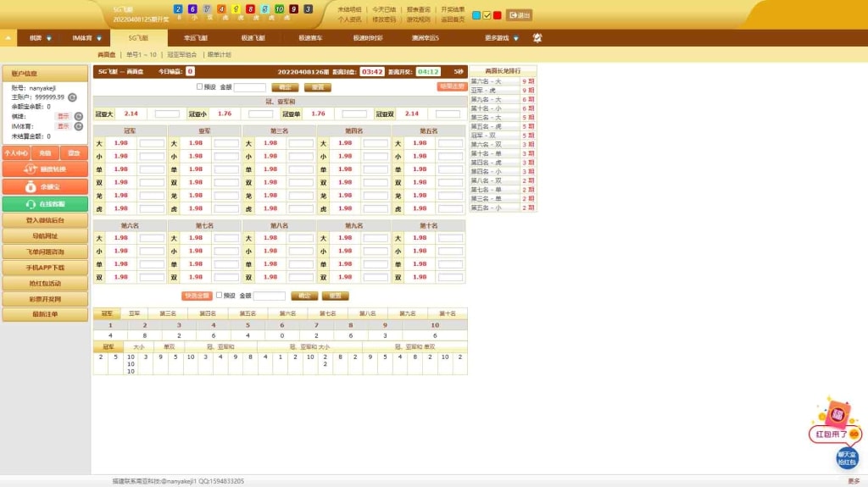Click the blue number 2 result ball
The height and width of the screenshot is (487, 868).
[x=178, y=8]
